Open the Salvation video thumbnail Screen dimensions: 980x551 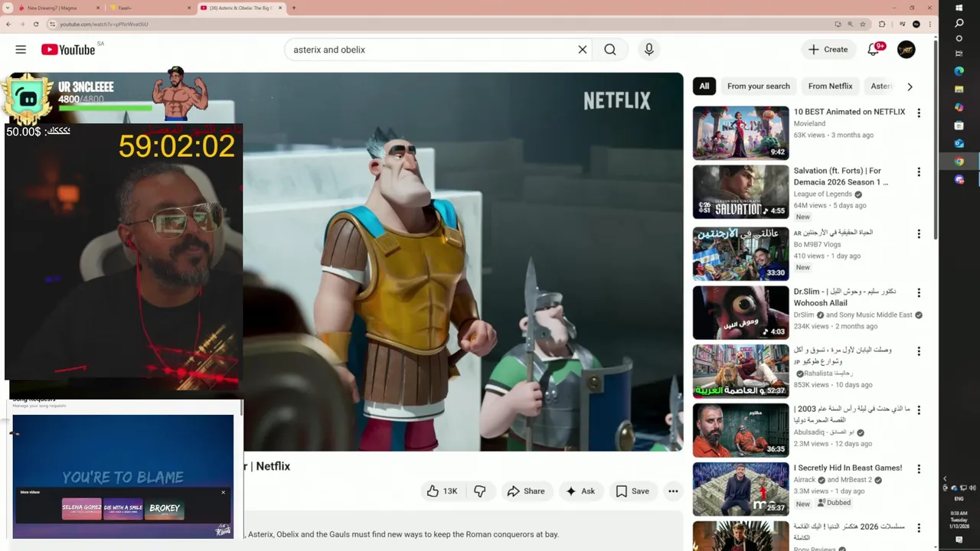click(740, 192)
